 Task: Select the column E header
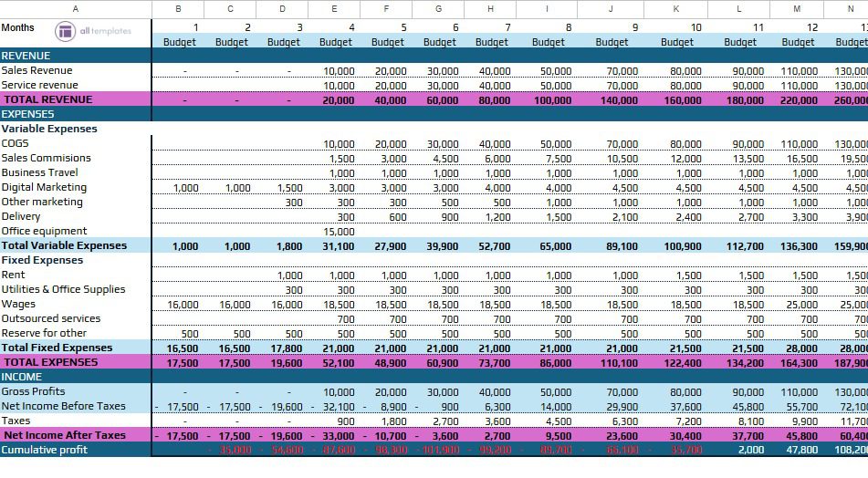334,8
